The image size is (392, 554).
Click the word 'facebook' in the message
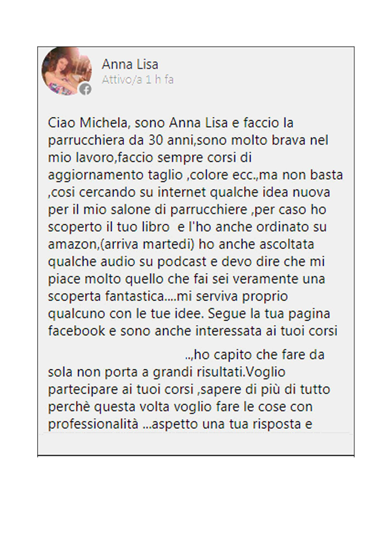tap(76, 331)
